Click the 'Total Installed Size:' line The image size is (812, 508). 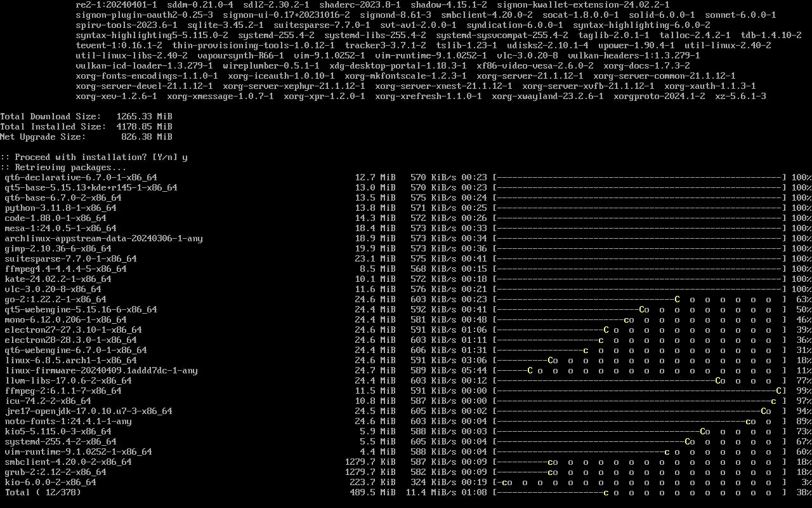pos(86,126)
